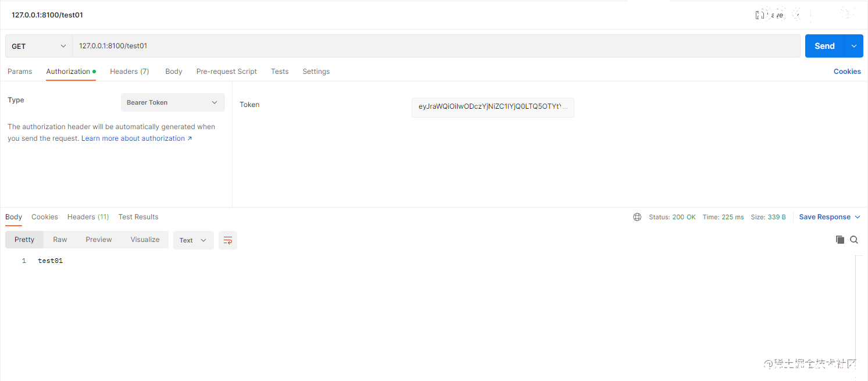Expand the Send button arrow options
868x381 pixels.
click(x=853, y=46)
